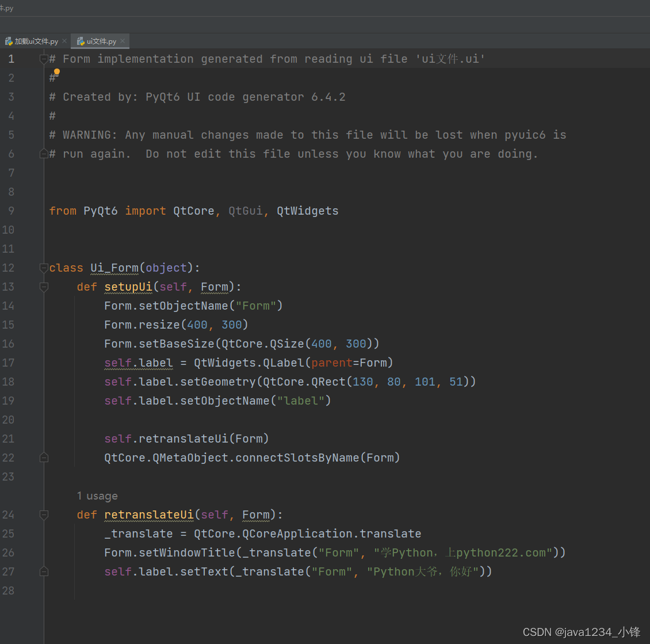This screenshot has width=650, height=644.
Task: Open the '1 usage' inlay hint
Action: 97,496
